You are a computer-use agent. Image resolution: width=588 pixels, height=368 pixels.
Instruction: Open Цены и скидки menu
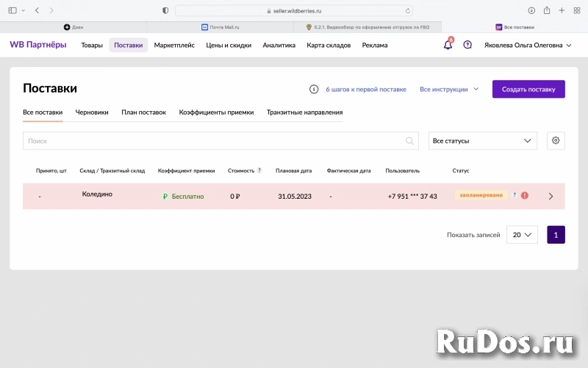click(x=229, y=45)
